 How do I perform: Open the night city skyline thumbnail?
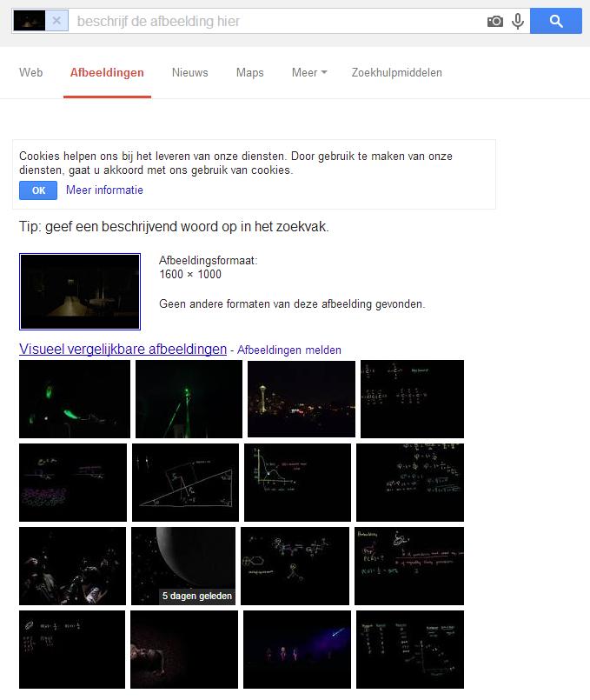tap(302, 399)
